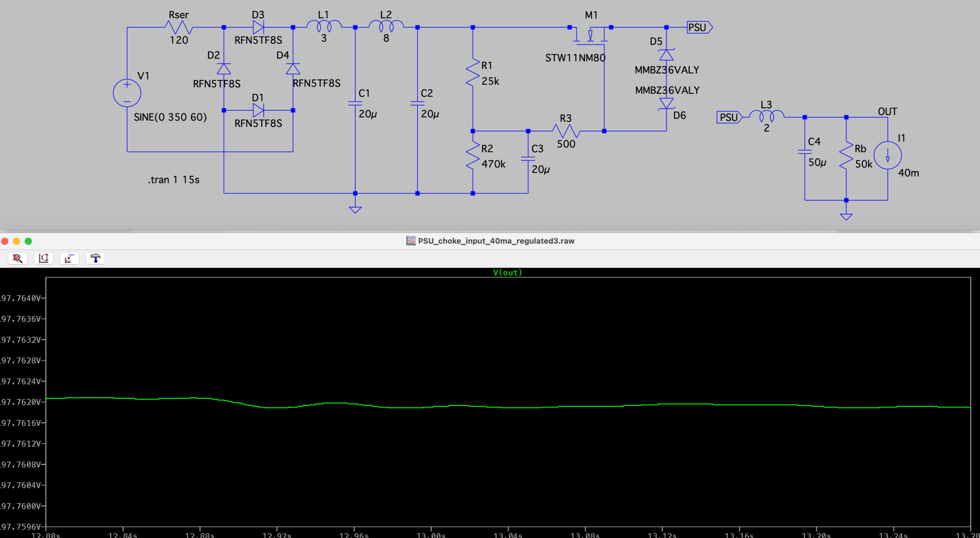Select resistor R1 symbol
980x538 pixels.
(x=473, y=73)
